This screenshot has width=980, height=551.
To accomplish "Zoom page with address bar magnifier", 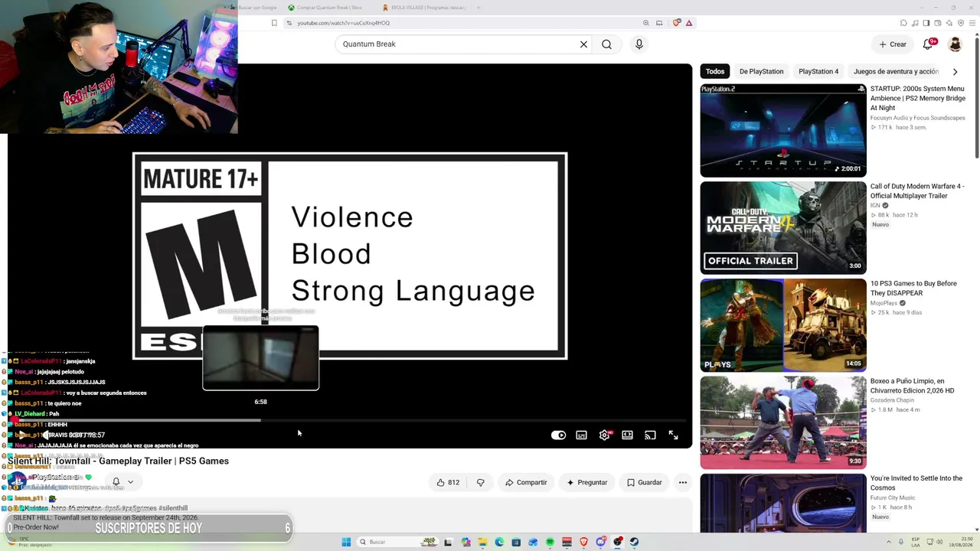I will (646, 23).
